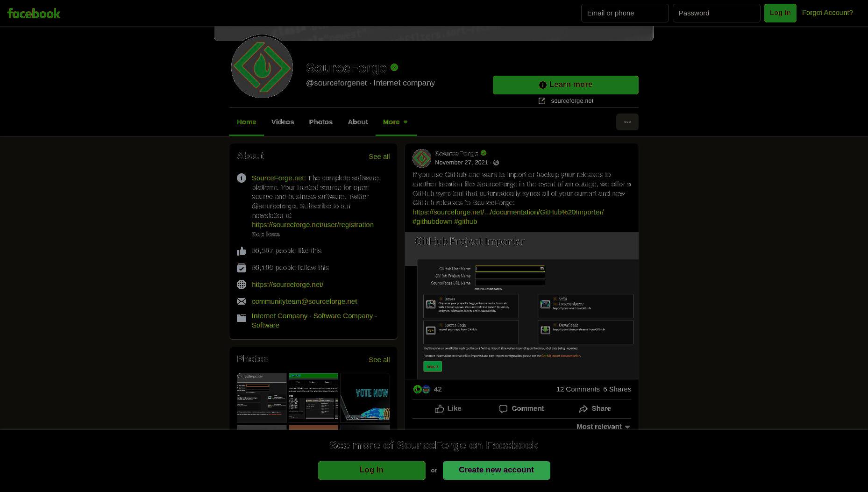Click the category folder icon beside Internet Company
Viewport: 868px width, 492px height.
[x=242, y=318]
